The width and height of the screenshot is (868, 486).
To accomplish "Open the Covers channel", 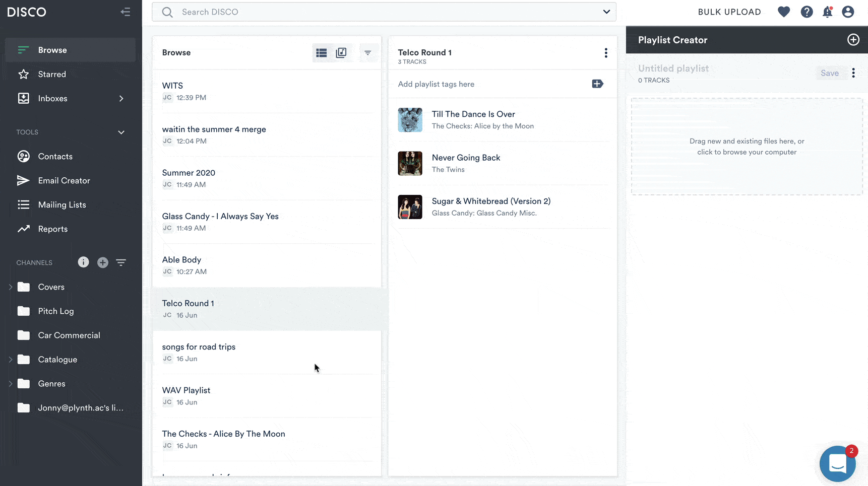I will 51,287.
